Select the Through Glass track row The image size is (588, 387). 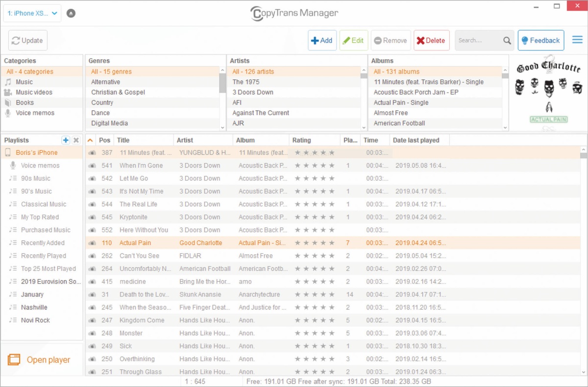(x=333, y=372)
